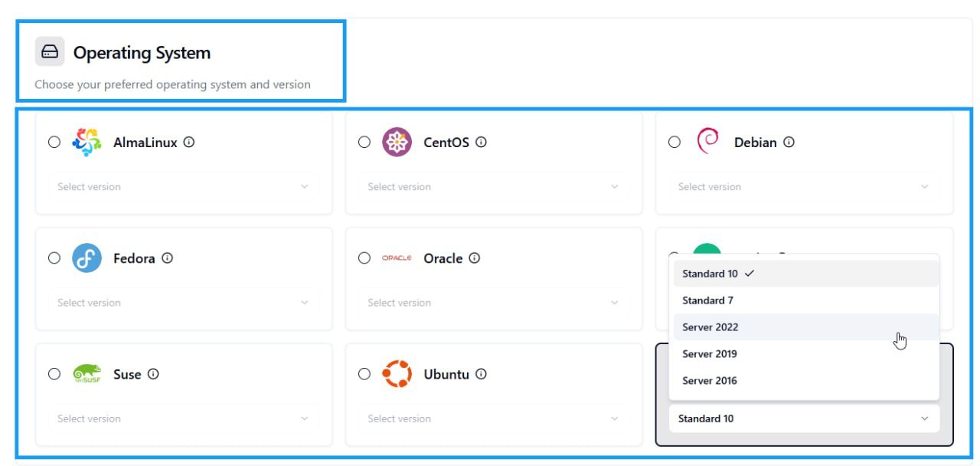Screen dimensions: 980x466
Task: Open the Fedora Select version dropdown
Action: pyautogui.click(x=184, y=303)
